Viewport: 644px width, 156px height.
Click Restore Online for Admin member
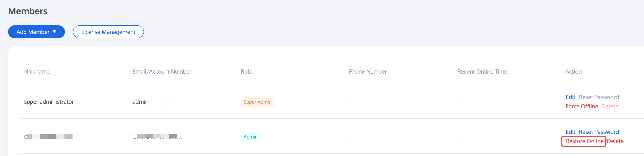(584, 141)
